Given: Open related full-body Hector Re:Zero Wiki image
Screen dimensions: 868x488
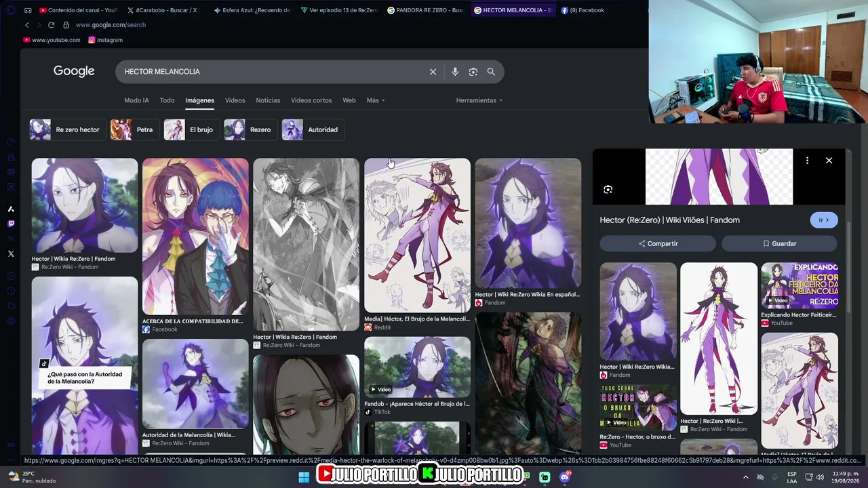Looking at the screenshot, I should click(719, 338).
